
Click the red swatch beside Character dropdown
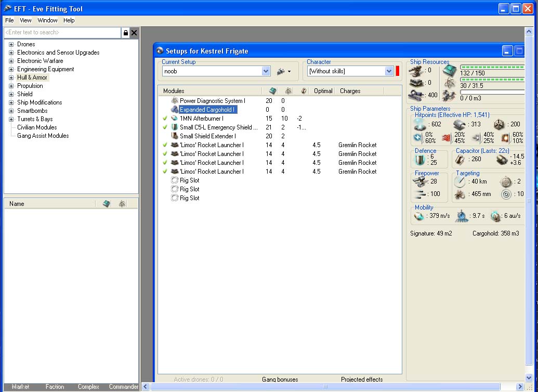click(x=398, y=71)
